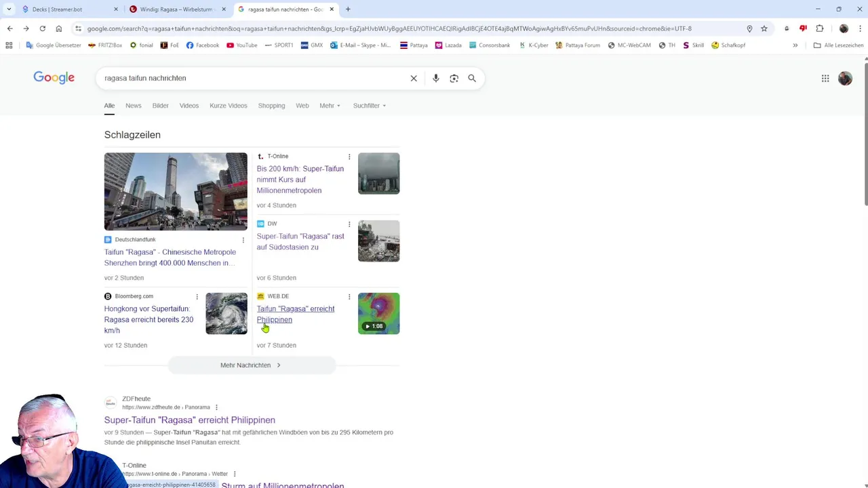Select the Alle results tab

point(109,106)
